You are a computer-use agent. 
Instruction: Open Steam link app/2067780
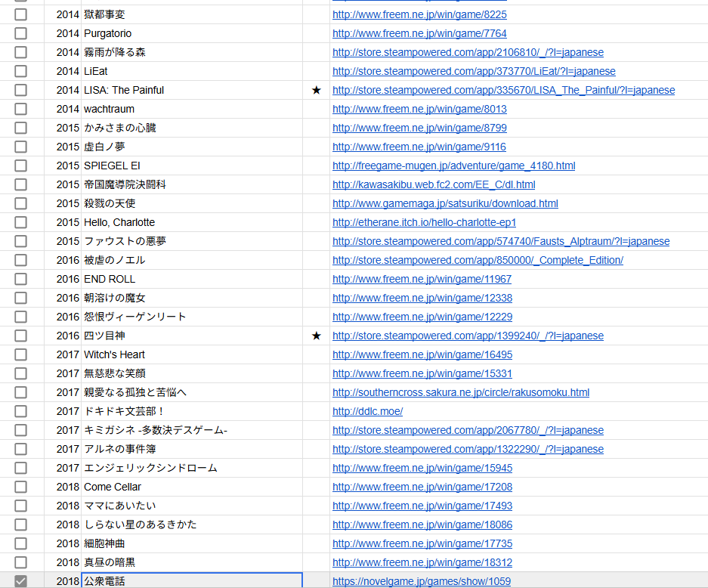pyautogui.click(x=468, y=430)
